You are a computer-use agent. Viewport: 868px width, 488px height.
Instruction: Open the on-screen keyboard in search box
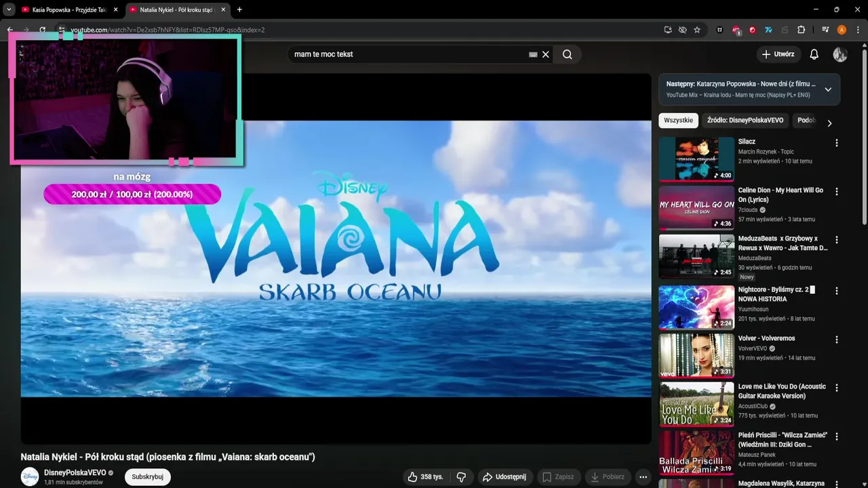pyautogui.click(x=533, y=54)
